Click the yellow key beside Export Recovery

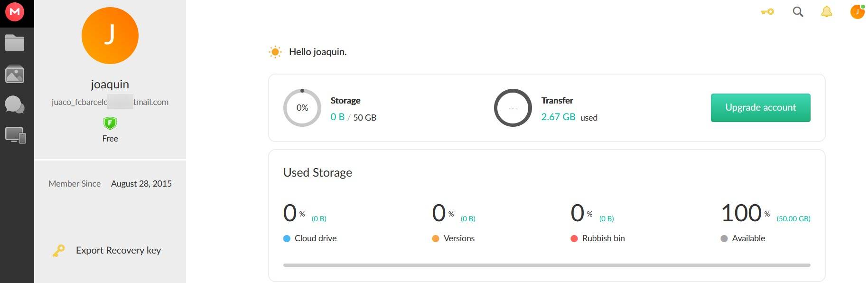pos(58,250)
